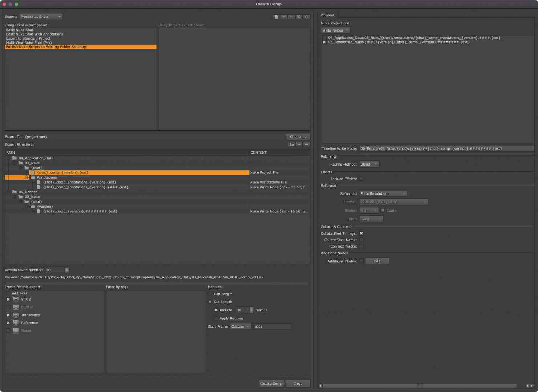Enable the Apply Retimes checkbox

click(216, 318)
